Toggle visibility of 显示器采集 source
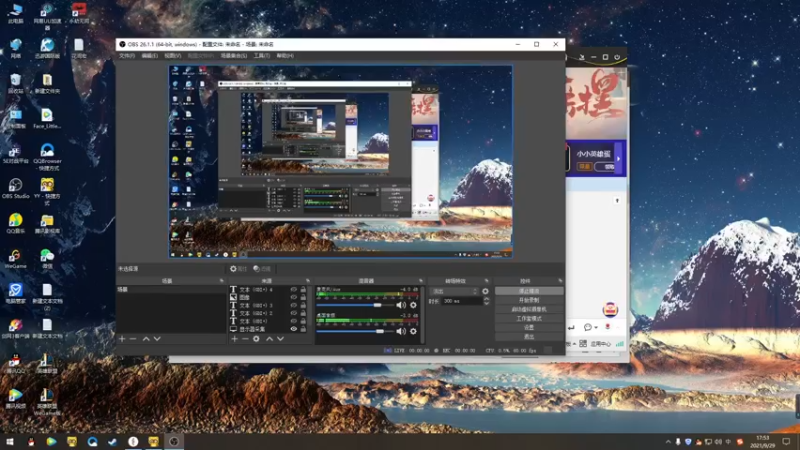 pos(293,329)
